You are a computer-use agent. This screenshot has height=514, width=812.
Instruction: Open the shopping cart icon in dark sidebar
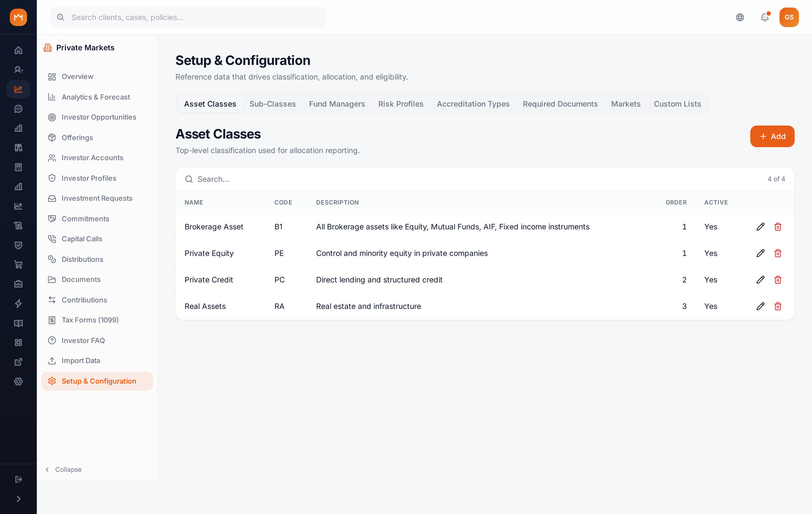[x=18, y=265]
